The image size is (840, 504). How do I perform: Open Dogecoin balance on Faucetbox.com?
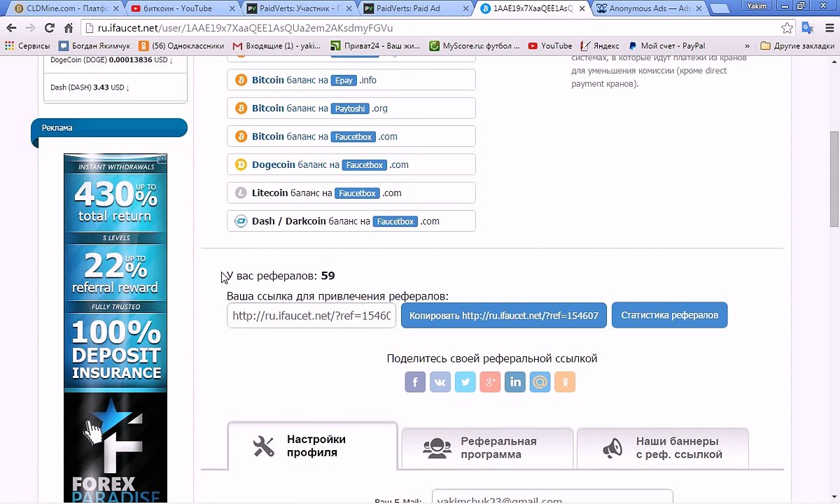351,164
